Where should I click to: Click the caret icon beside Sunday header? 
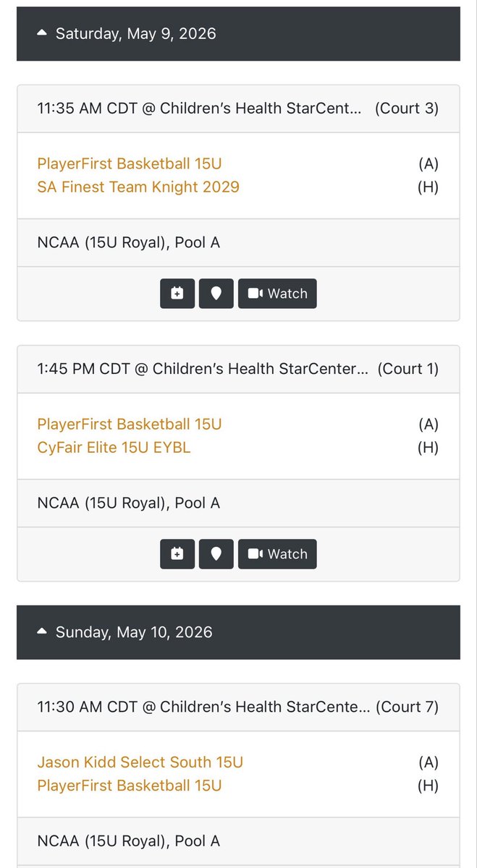click(42, 632)
